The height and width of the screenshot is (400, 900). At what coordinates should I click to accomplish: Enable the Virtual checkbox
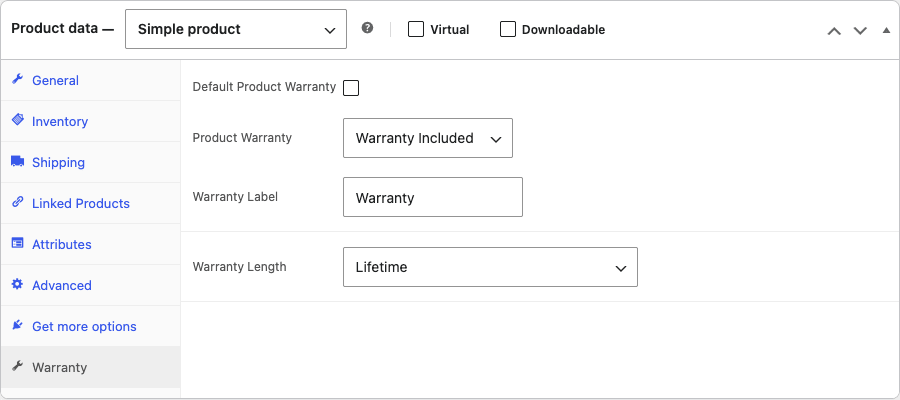click(x=416, y=29)
